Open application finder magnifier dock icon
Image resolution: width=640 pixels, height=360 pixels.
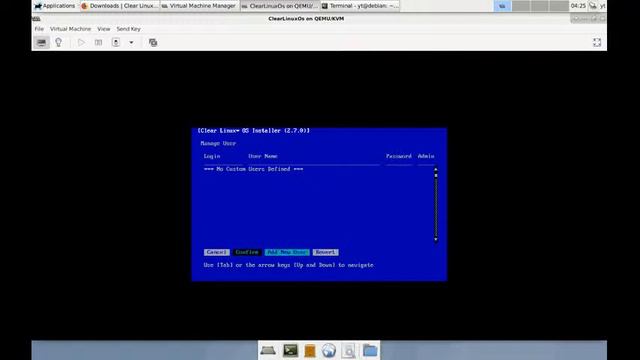point(349,351)
